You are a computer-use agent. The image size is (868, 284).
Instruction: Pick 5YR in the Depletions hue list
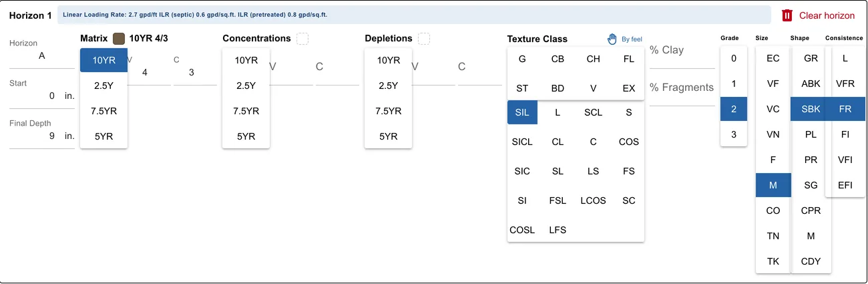(x=388, y=136)
